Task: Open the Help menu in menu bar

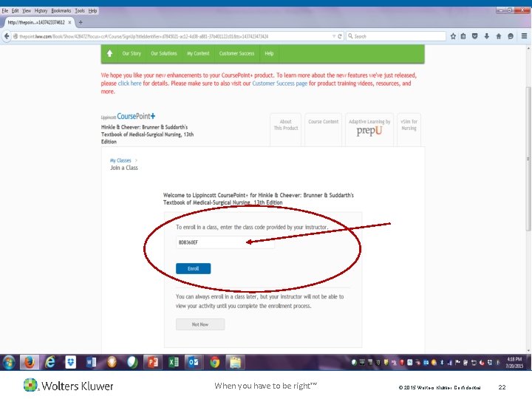Action: pos(92,11)
